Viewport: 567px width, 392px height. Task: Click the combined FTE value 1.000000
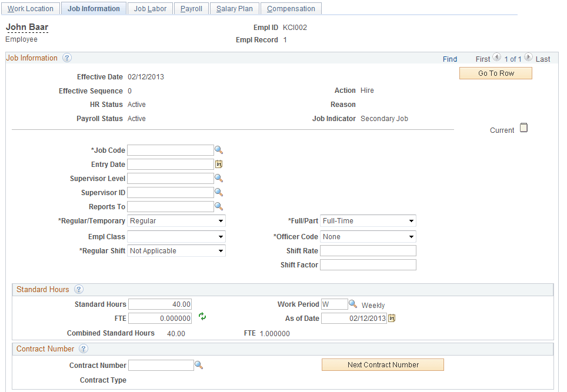click(x=275, y=333)
